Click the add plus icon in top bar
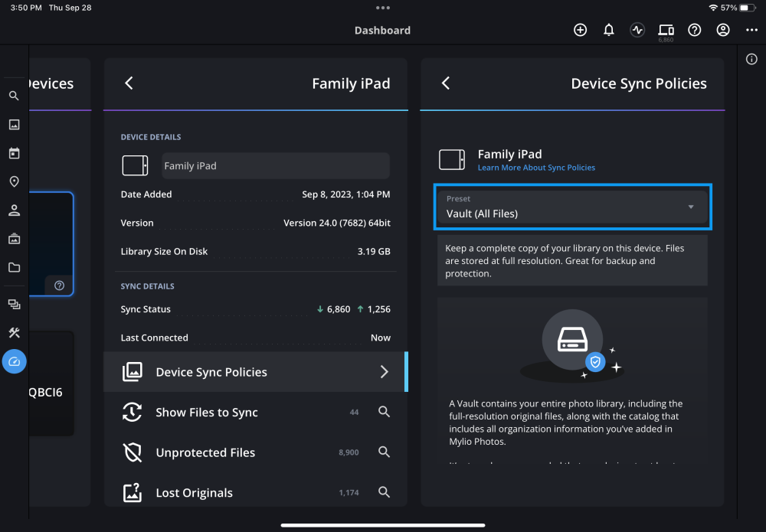This screenshot has width=766, height=532. (x=580, y=30)
